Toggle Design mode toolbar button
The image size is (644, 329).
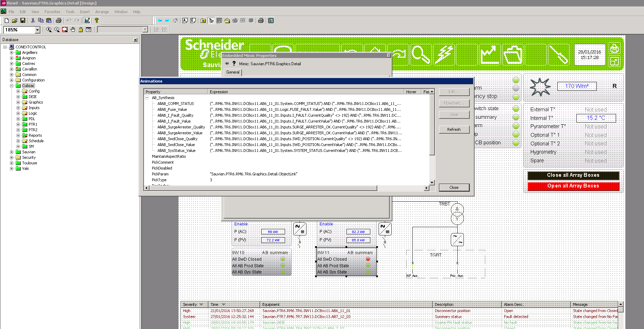(87, 21)
